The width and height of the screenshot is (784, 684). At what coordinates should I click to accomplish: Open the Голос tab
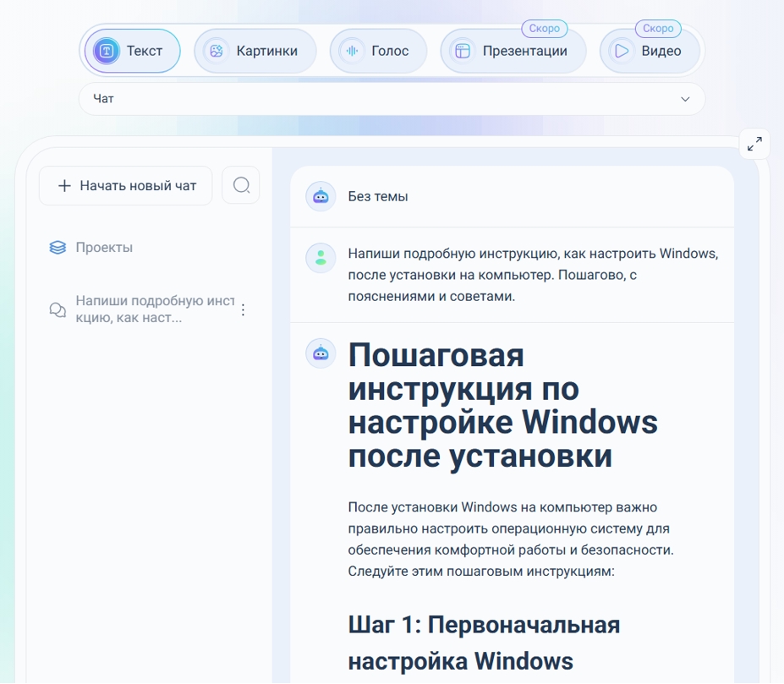pyautogui.click(x=378, y=51)
